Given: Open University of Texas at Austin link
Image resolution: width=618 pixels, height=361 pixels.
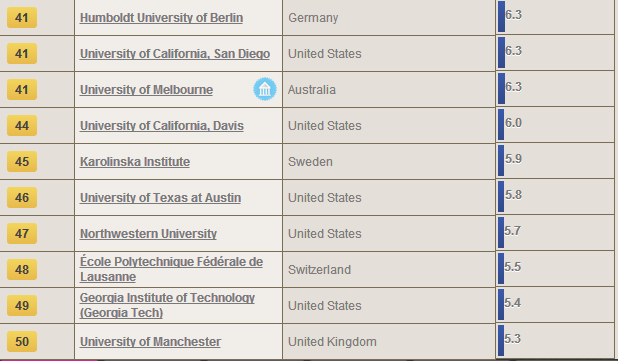Looking at the screenshot, I should pyautogui.click(x=160, y=198).
